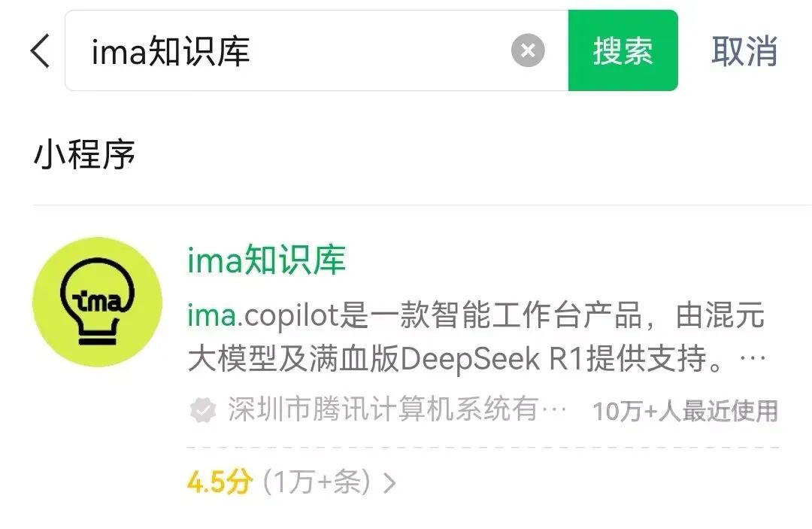
Task: Focus the search field containing ima知识库
Action: coord(317,50)
